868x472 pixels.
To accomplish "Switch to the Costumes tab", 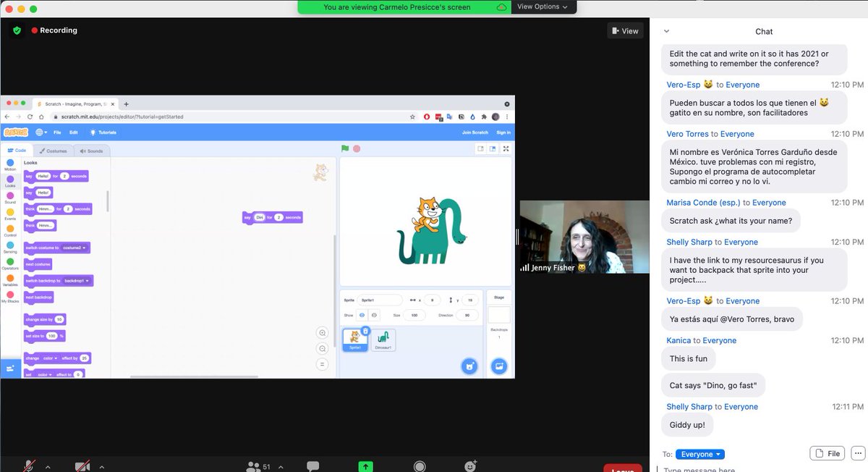I will pos(53,151).
